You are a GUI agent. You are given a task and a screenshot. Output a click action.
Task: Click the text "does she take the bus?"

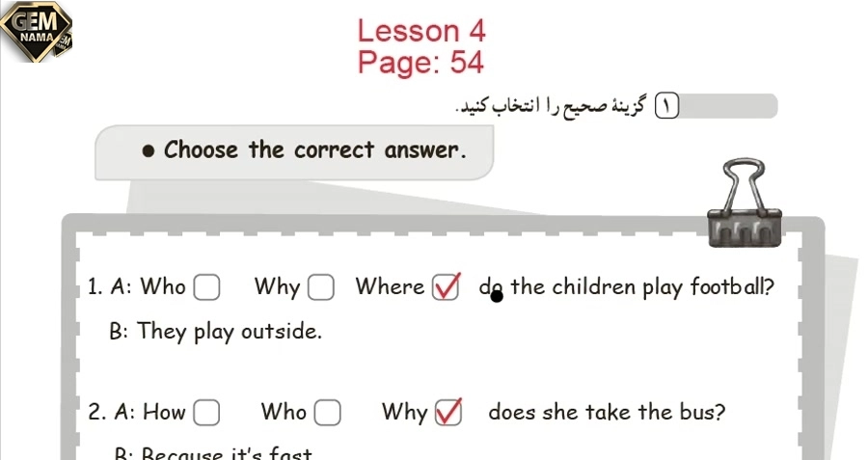click(x=606, y=413)
